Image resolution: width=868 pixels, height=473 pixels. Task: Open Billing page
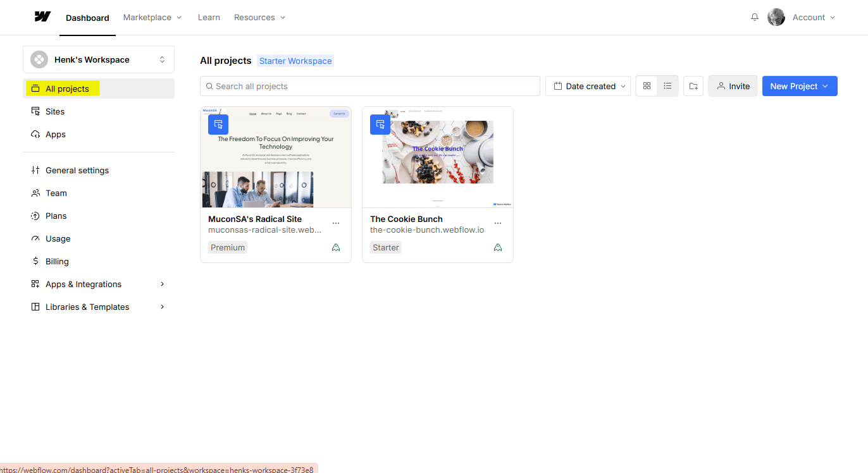(x=99, y=261)
